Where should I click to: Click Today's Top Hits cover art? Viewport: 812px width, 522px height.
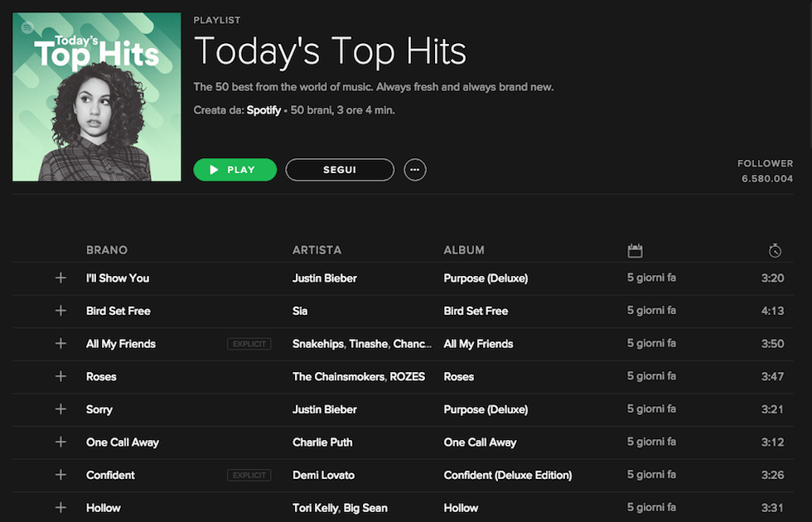[97, 97]
